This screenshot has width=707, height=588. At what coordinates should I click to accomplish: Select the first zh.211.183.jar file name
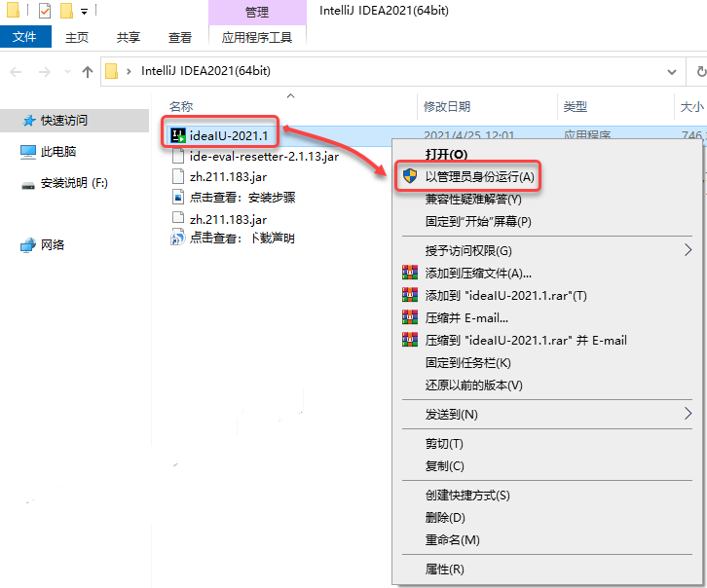228,176
